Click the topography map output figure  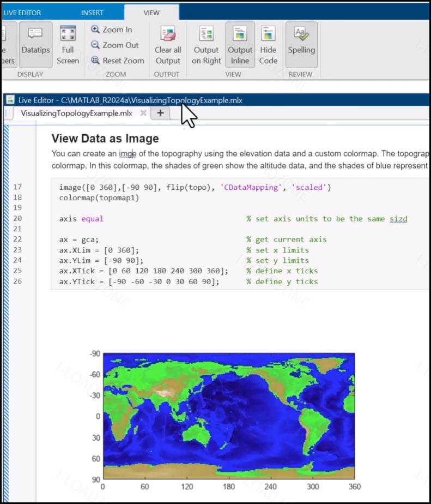(x=229, y=416)
